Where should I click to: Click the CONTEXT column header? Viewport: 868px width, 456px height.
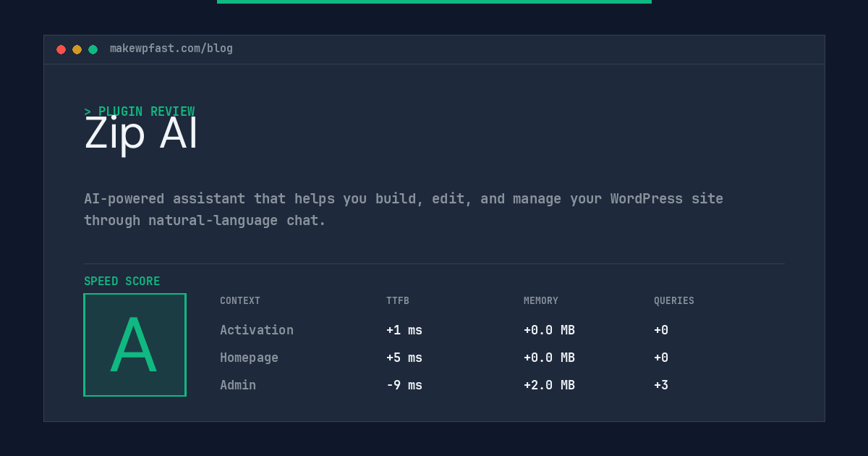pyautogui.click(x=240, y=301)
